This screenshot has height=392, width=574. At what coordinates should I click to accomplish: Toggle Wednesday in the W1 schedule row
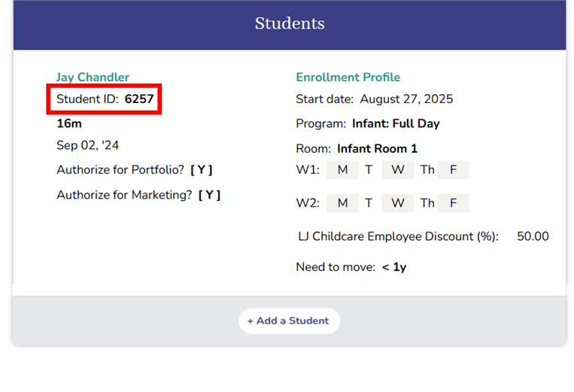click(x=397, y=170)
